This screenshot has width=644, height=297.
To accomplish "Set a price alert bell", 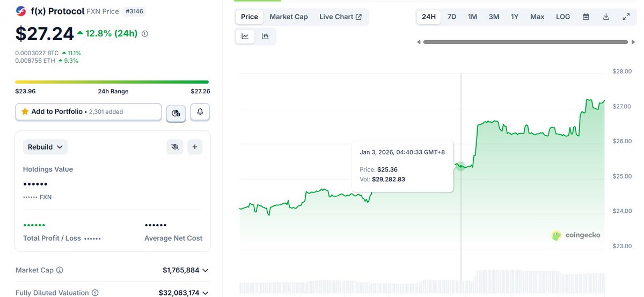I will tap(200, 112).
